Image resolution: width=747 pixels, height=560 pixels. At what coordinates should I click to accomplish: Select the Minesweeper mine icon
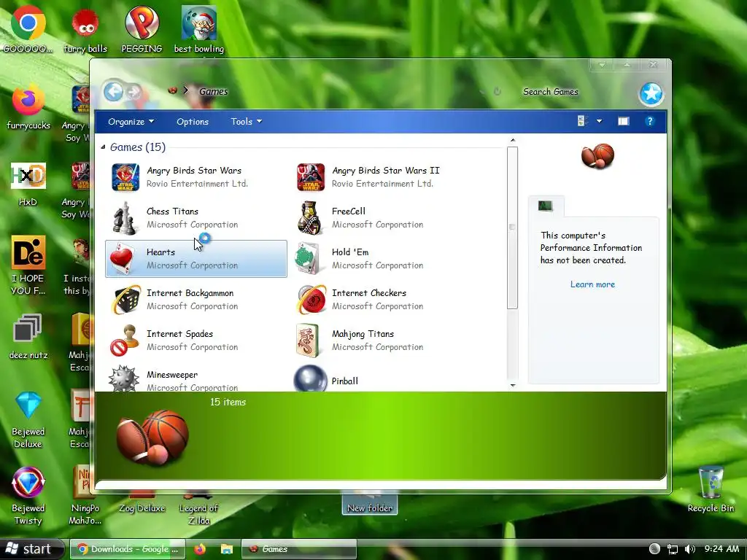coord(124,379)
